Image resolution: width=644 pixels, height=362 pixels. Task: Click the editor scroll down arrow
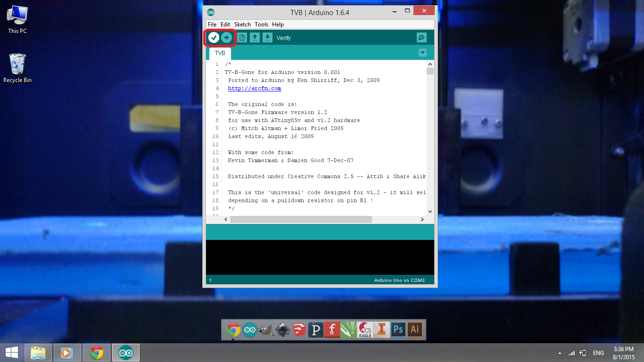pyautogui.click(x=430, y=212)
